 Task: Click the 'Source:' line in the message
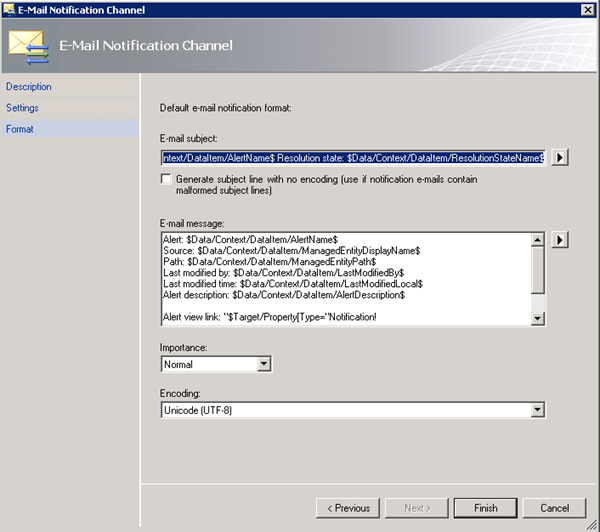[x=292, y=251]
